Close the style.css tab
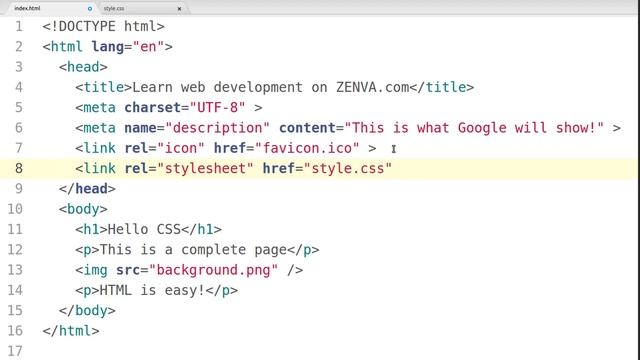The height and width of the screenshot is (360, 640). click(179, 9)
